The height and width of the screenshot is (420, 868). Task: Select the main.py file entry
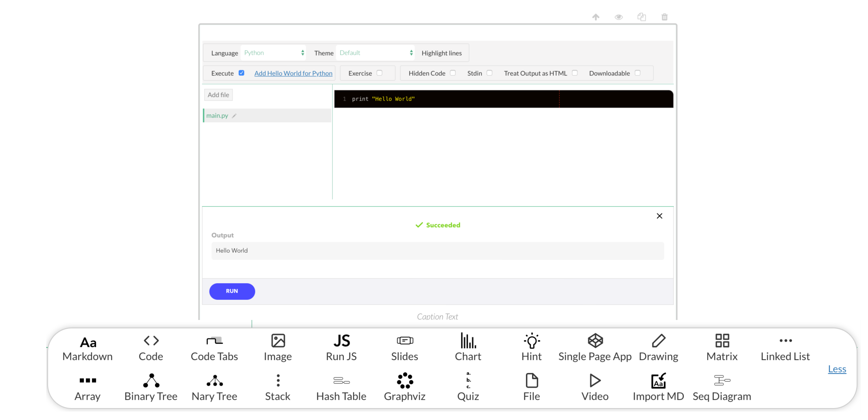tap(217, 116)
